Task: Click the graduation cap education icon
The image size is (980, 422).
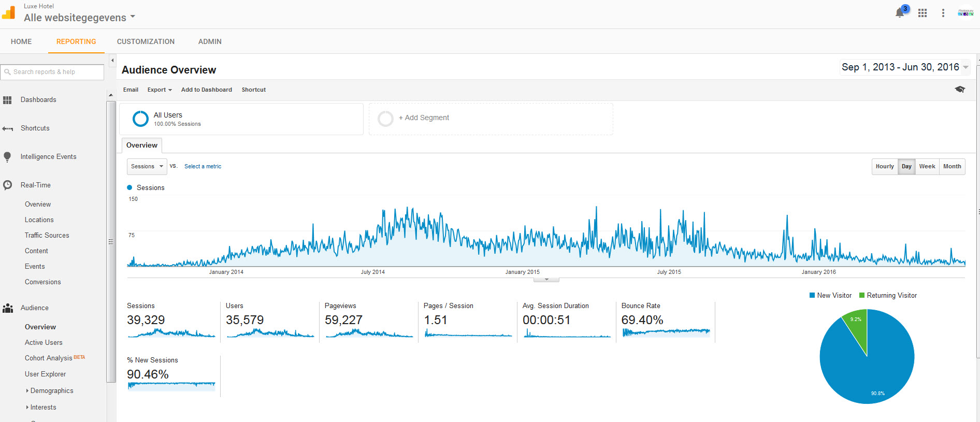Action: (x=960, y=90)
